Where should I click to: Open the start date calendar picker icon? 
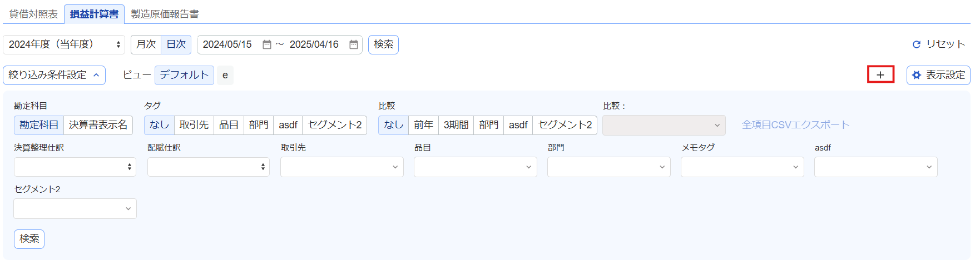tap(267, 44)
